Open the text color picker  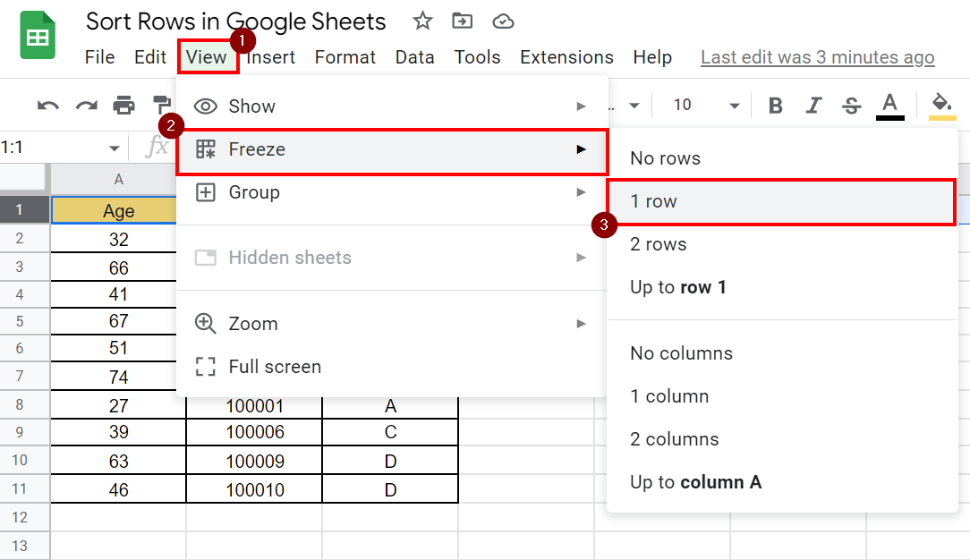coord(890,106)
